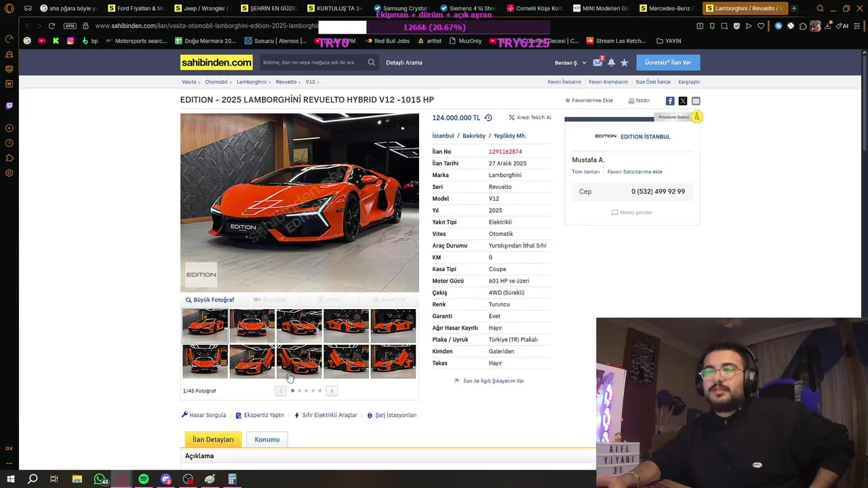Expand the Berdan Ş. account dropdown
This screenshot has height=488, width=868.
click(570, 62)
